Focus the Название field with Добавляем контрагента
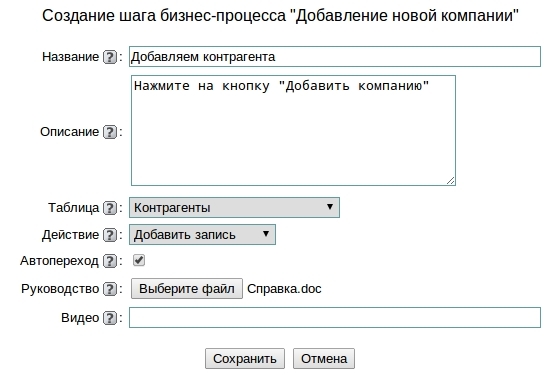The height and width of the screenshot is (375, 550). tap(335, 56)
